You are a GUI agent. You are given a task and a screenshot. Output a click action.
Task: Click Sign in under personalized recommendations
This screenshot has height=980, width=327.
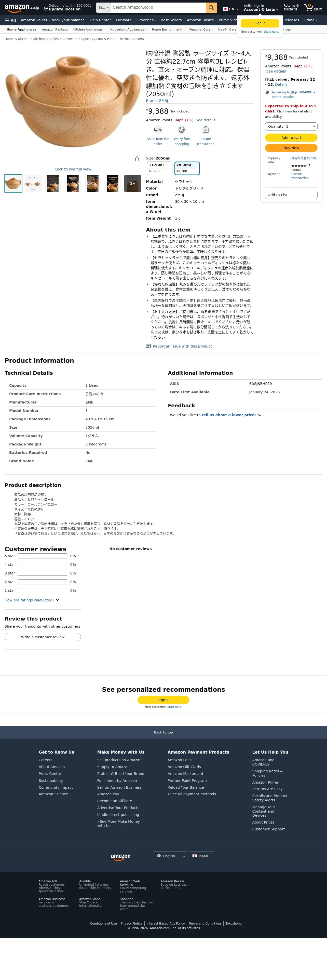(163, 700)
